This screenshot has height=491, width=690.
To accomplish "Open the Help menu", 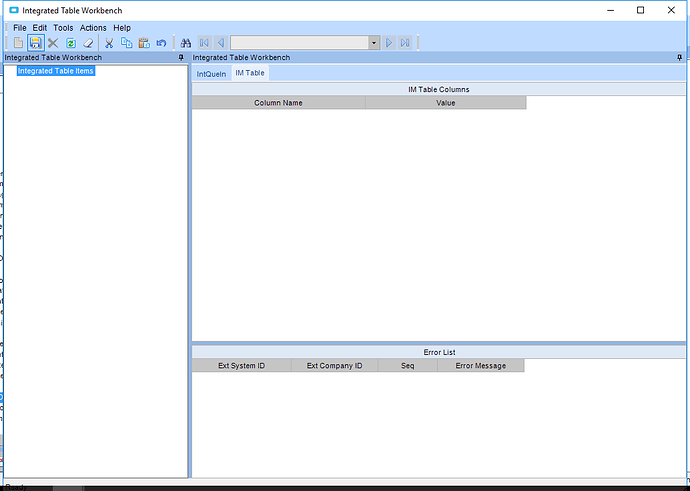I will pyautogui.click(x=122, y=28).
